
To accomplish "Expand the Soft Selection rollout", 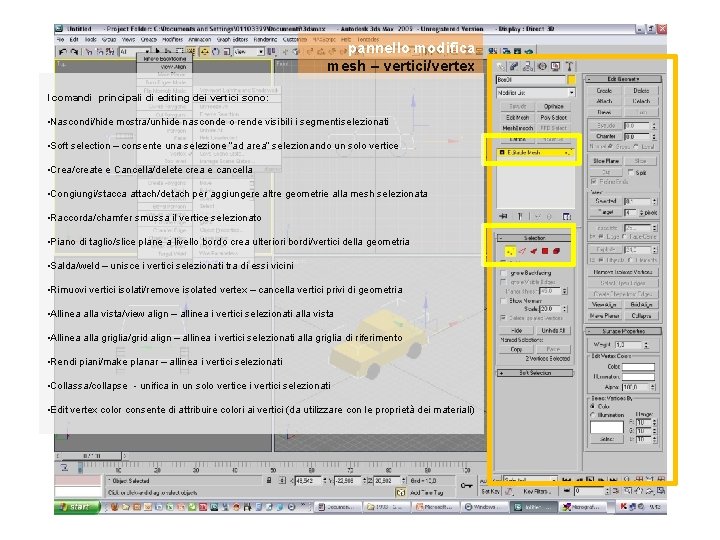I will [x=535, y=373].
